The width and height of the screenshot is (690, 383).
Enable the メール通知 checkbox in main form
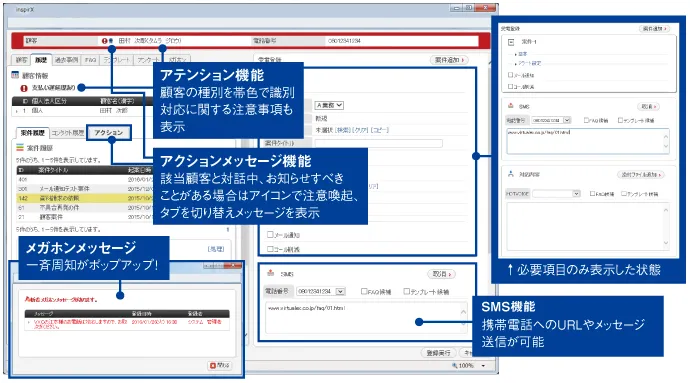270,235
